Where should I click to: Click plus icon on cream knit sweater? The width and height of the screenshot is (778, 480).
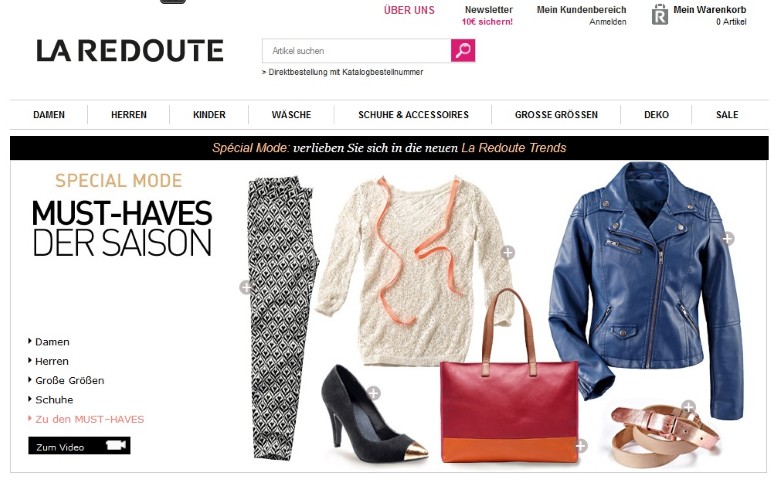point(507,253)
